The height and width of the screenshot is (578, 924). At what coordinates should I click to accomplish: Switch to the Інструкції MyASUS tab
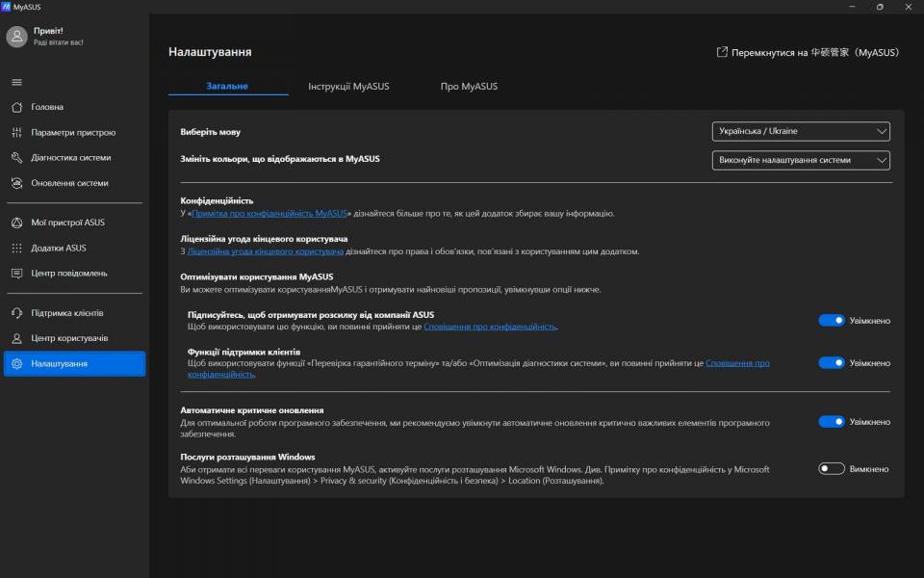pos(348,86)
